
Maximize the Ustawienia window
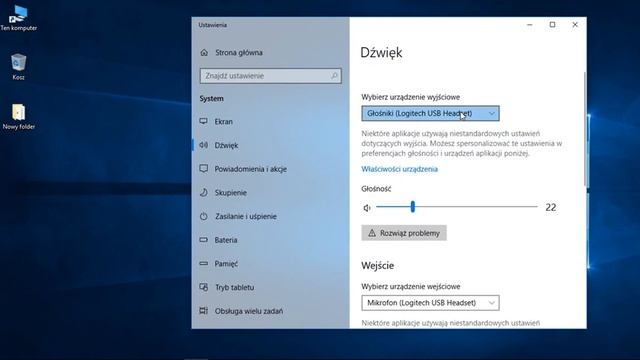(x=552, y=25)
